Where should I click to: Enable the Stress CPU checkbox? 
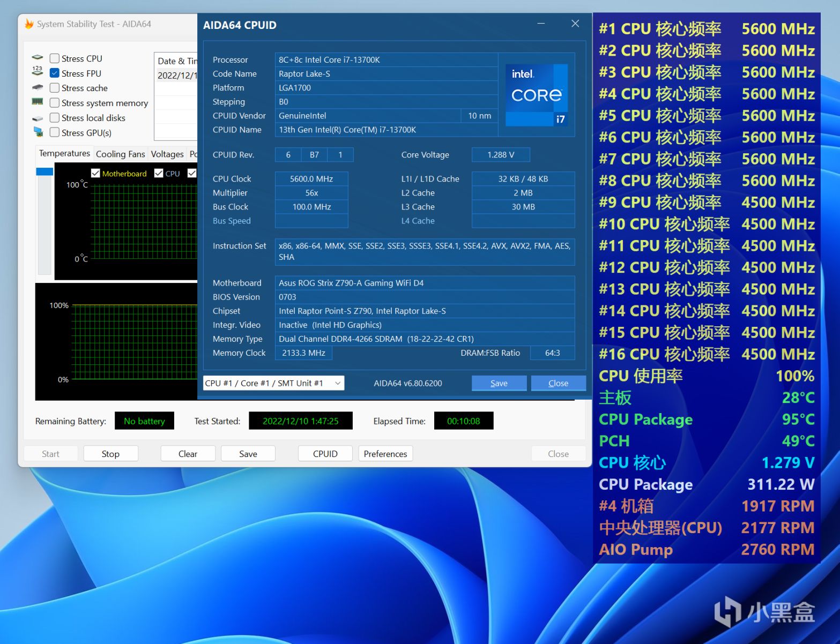pos(54,58)
